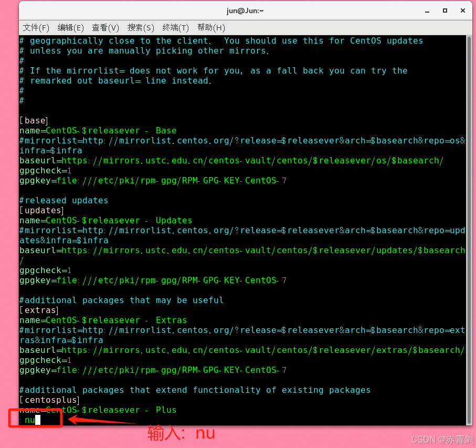Minimize the jun@Jun terminal window
476x448 pixels.
click(427, 11)
